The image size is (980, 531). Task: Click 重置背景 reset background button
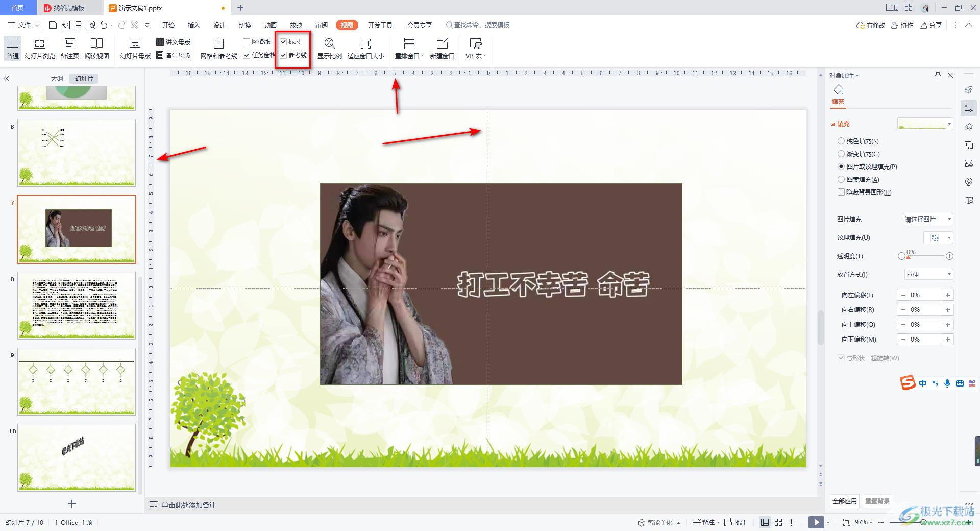[x=877, y=501]
